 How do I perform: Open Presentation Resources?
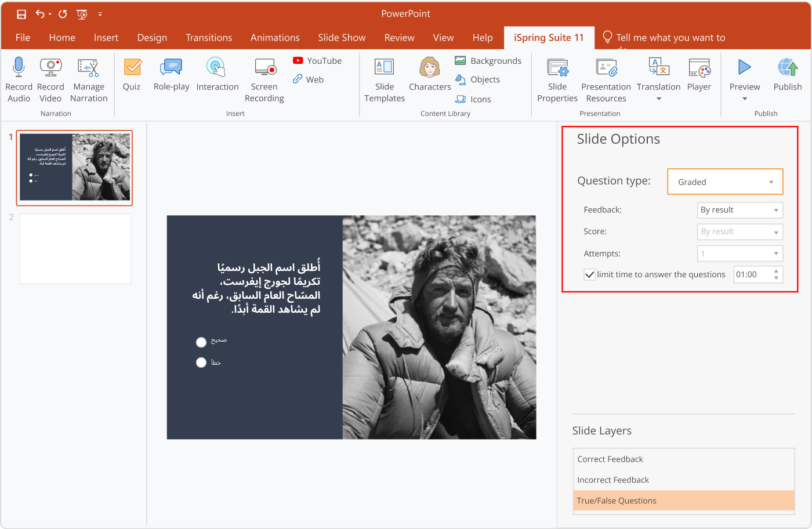606,80
